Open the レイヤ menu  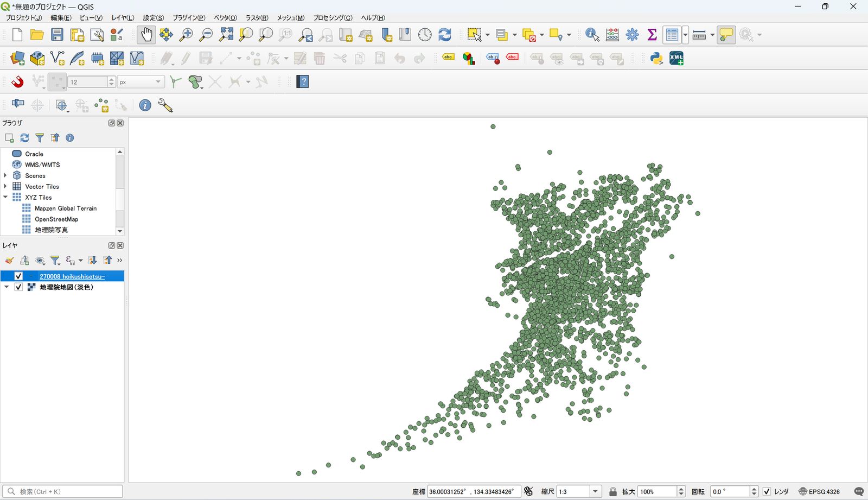pyautogui.click(x=123, y=18)
